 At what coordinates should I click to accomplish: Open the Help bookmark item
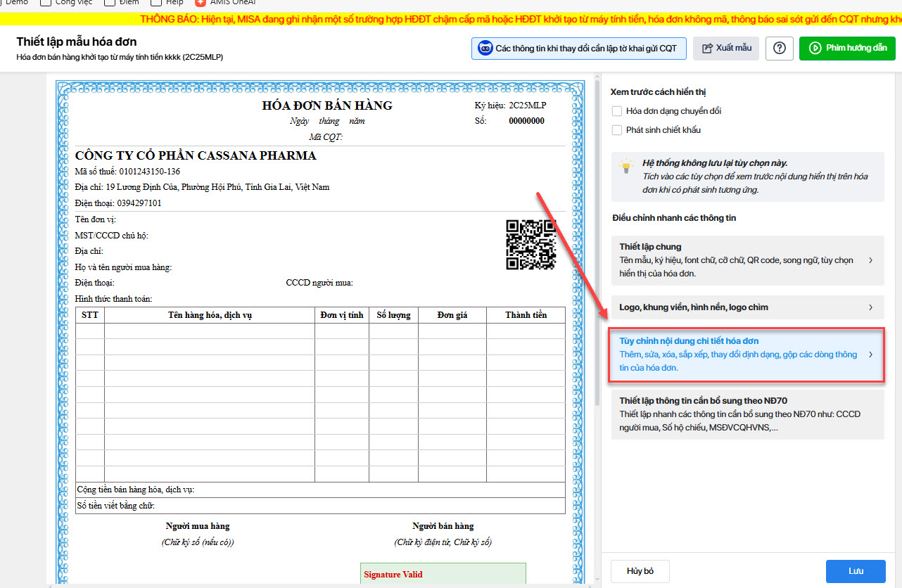[173, 2]
